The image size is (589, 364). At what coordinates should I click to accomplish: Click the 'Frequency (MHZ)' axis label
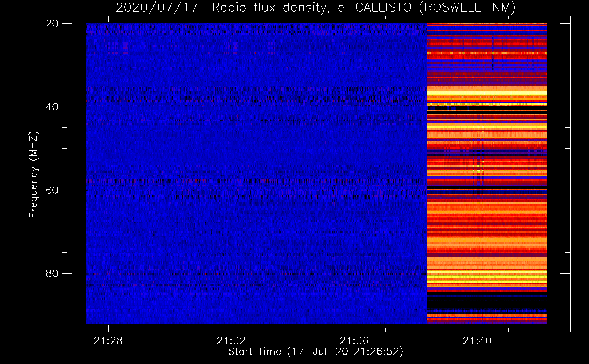click(x=33, y=175)
